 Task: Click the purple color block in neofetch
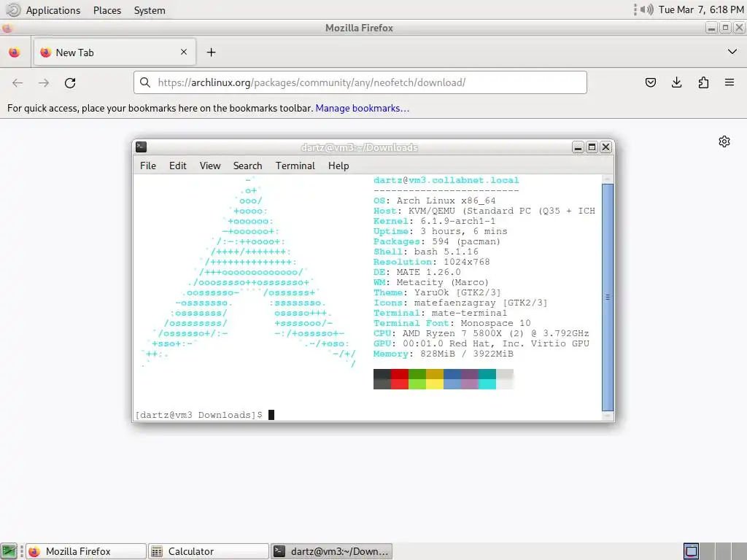click(471, 379)
